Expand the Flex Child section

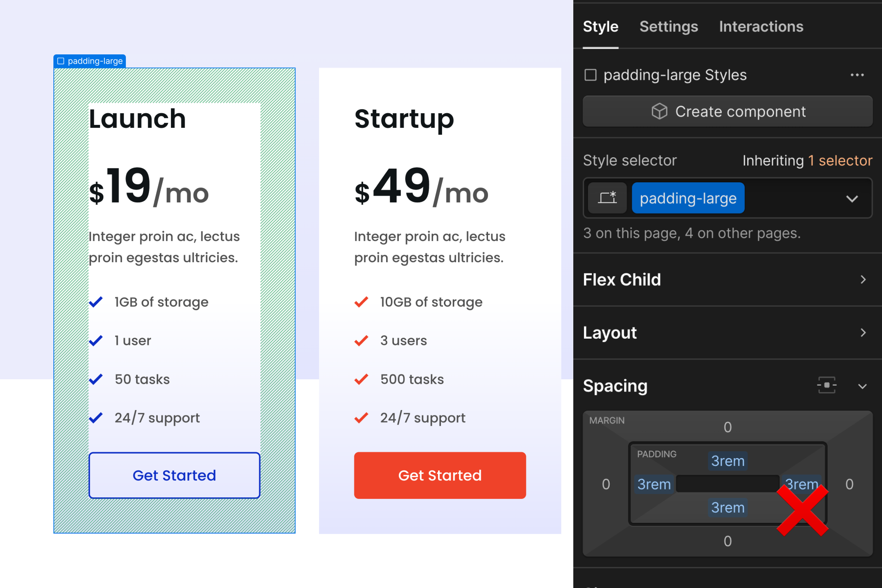point(727,279)
